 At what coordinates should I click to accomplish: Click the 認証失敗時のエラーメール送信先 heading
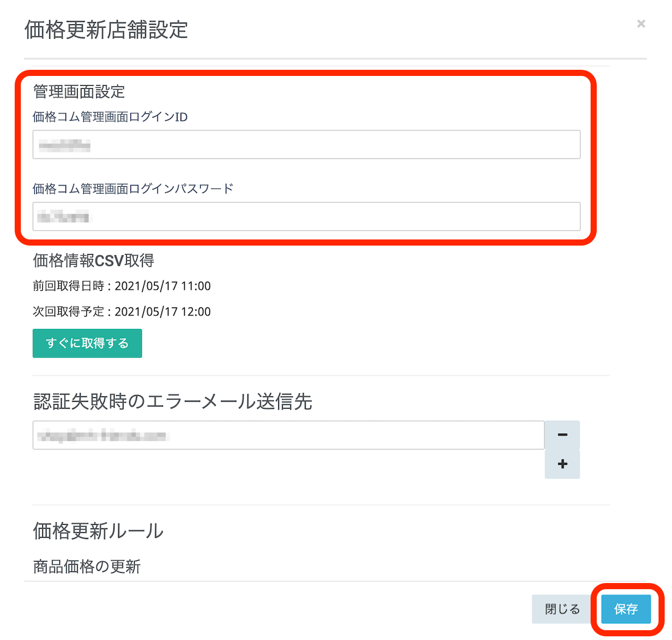click(x=172, y=402)
